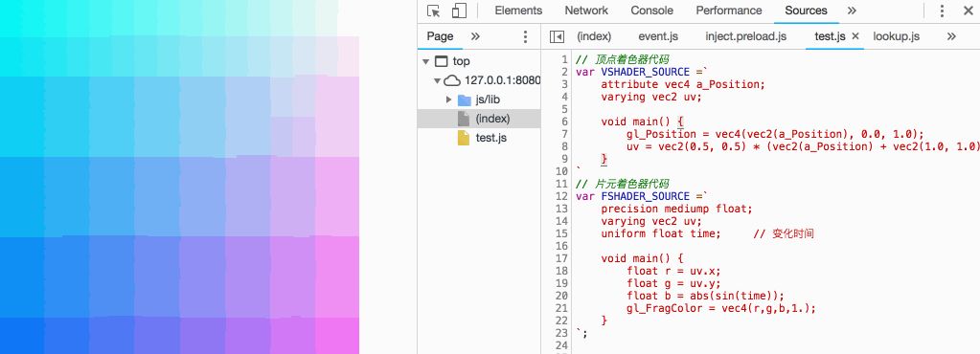This screenshot has width=980, height=354.
Task: Open the event.js file tab
Action: [x=658, y=37]
